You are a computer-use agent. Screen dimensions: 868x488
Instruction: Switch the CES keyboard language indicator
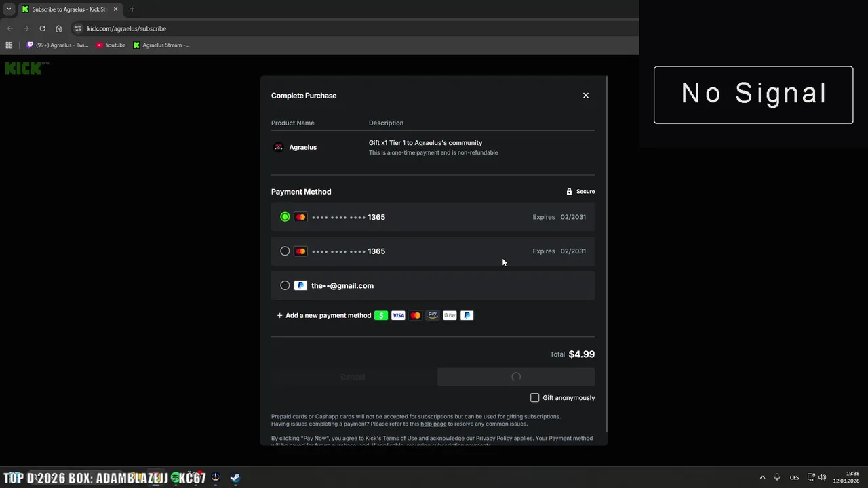pyautogui.click(x=794, y=478)
